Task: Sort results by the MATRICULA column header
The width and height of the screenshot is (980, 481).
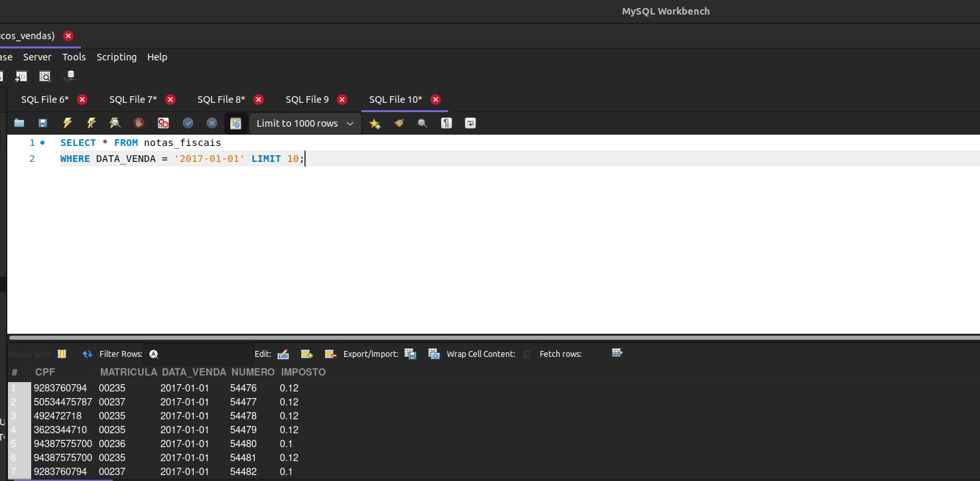Action: [129, 372]
